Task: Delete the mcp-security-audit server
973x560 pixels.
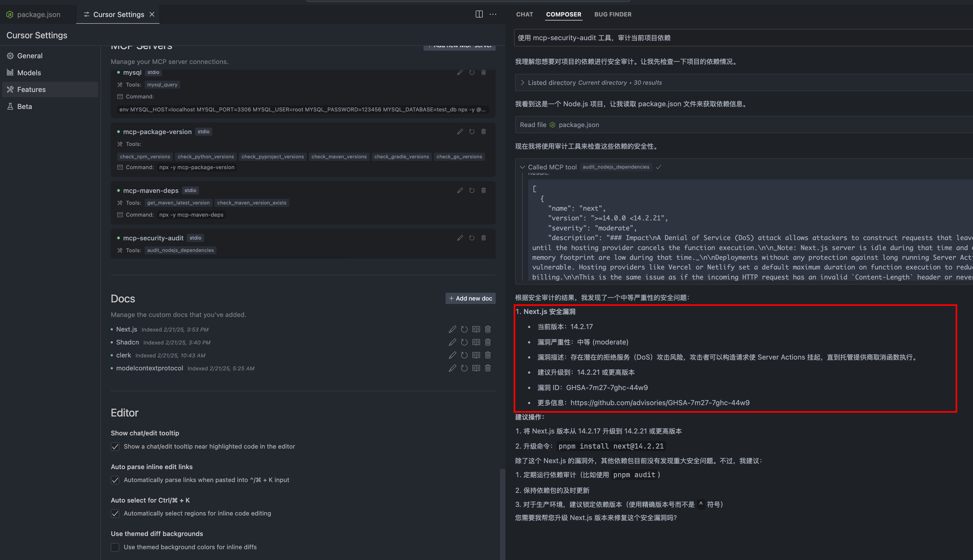Action: 484,238
